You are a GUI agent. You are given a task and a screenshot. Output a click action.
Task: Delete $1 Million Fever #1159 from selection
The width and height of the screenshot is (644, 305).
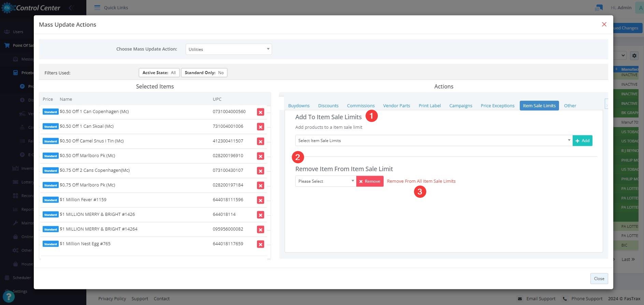point(260,200)
